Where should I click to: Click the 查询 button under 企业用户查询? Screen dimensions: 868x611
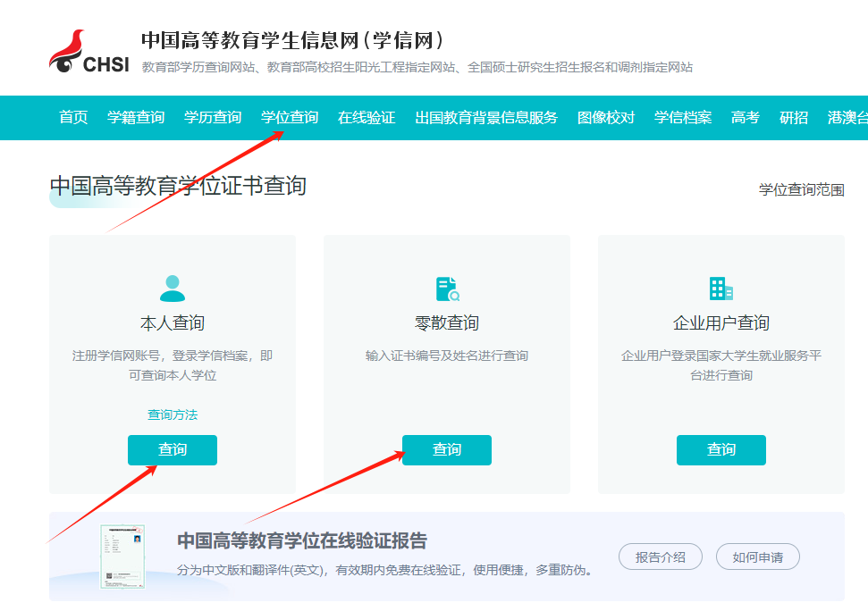coord(721,449)
